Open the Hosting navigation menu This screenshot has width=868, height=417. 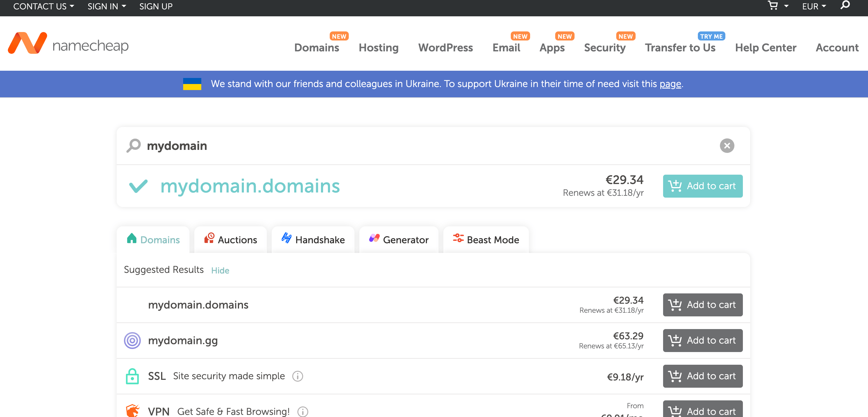click(378, 48)
